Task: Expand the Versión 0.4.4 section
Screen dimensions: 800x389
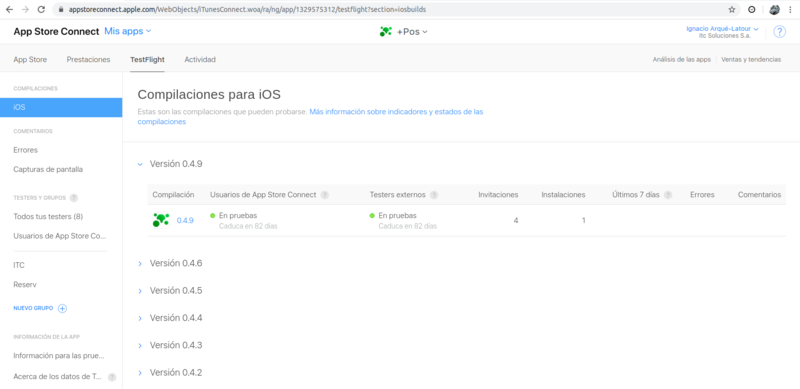Action: 140,319
